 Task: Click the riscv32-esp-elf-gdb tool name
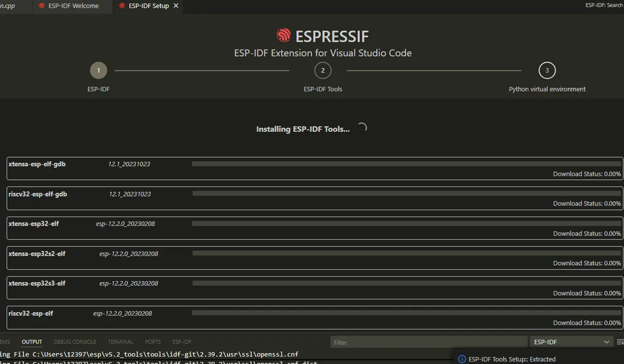tap(38, 194)
